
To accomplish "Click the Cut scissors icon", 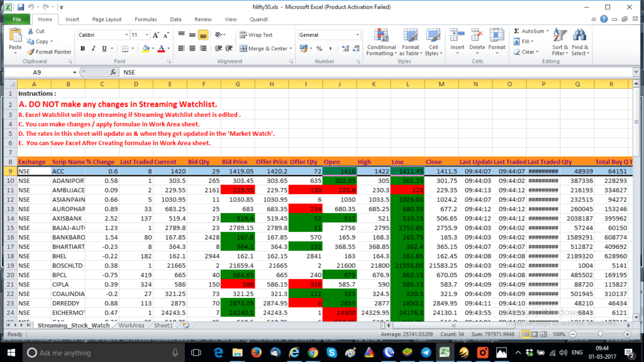I will point(31,31).
